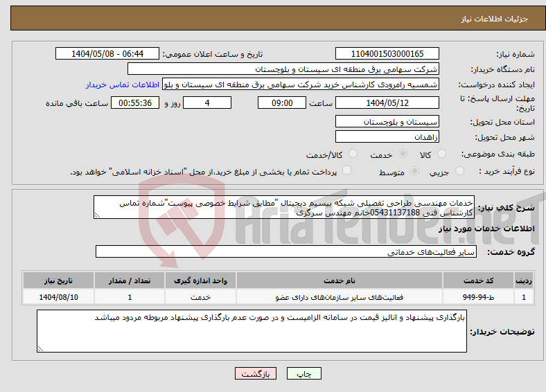Click service code cell ط-94-949

(x=479, y=297)
